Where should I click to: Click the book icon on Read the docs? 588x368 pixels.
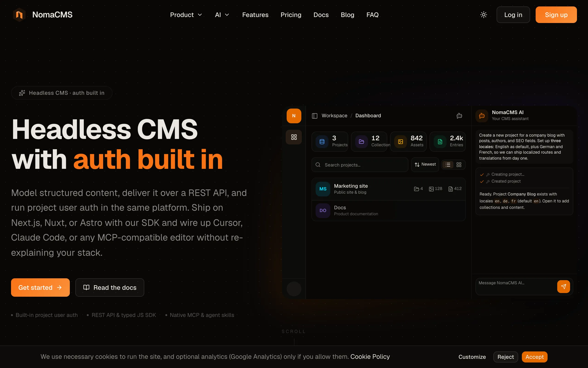click(x=86, y=287)
